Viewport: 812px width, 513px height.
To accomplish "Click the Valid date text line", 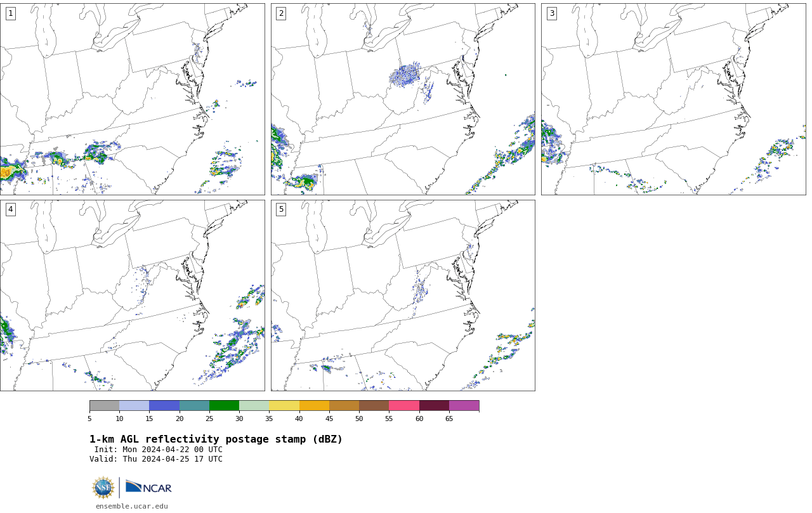I will click(x=156, y=459).
